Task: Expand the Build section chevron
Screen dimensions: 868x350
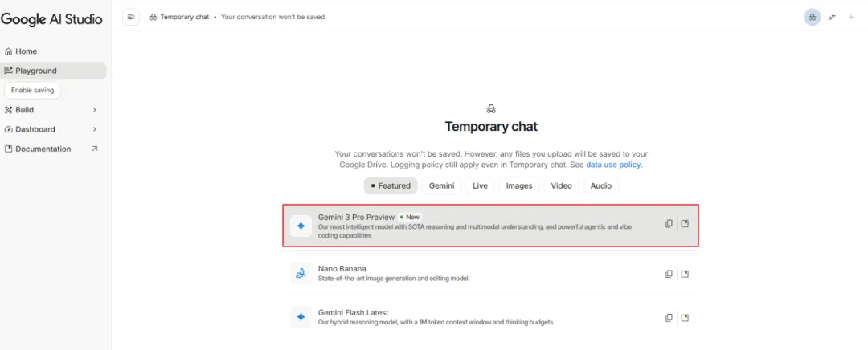Action: pos(94,110)
